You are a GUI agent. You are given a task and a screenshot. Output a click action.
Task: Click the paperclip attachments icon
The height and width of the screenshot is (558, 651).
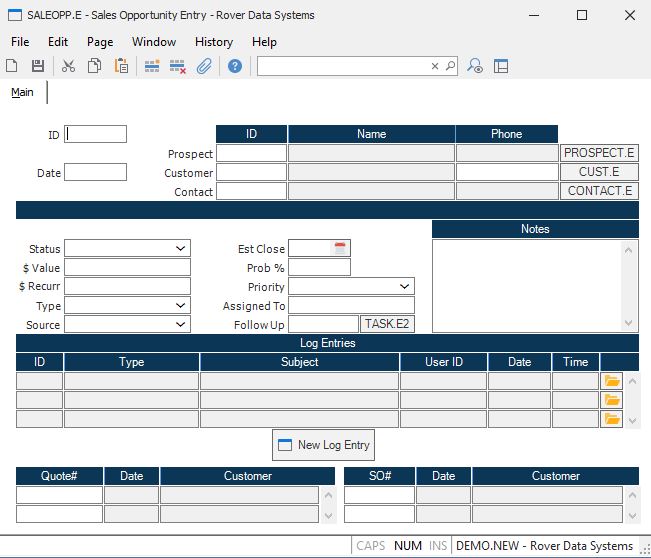click(x=204, y=66)
